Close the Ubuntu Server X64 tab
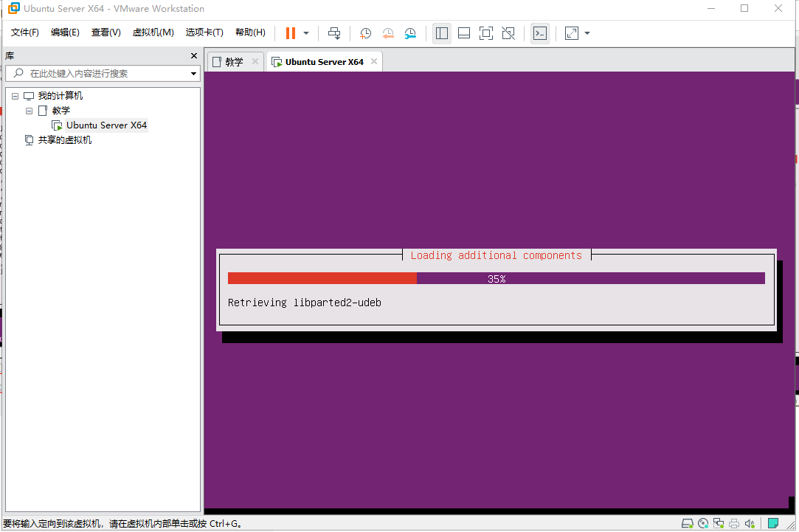The width and height of the screenshot is (799, 532). (x=374, y=62)
